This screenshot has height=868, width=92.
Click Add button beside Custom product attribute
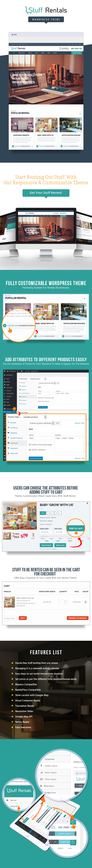click(57, 423)
